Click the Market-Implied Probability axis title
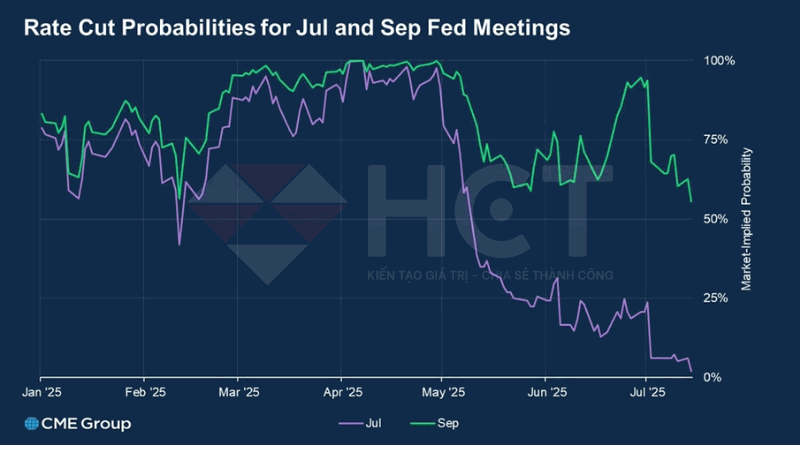The image size is (800, 450). (746, 219)
